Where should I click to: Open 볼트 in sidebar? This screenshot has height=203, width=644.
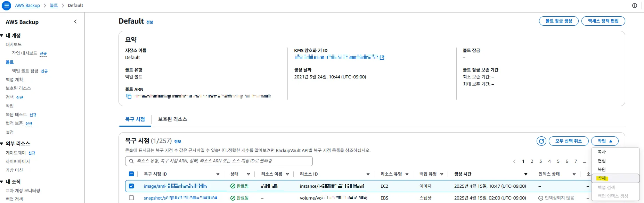tap(10, 62)
